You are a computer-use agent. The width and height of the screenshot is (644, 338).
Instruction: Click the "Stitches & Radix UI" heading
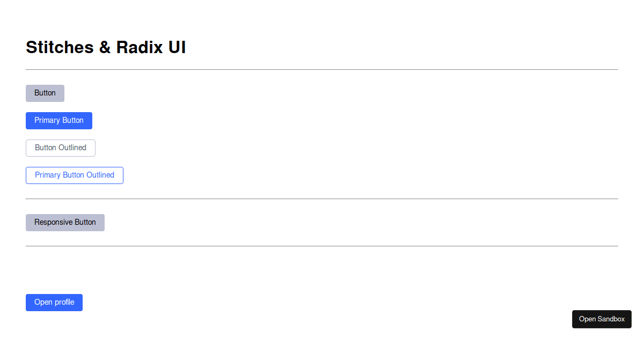[x=106, y=47]
